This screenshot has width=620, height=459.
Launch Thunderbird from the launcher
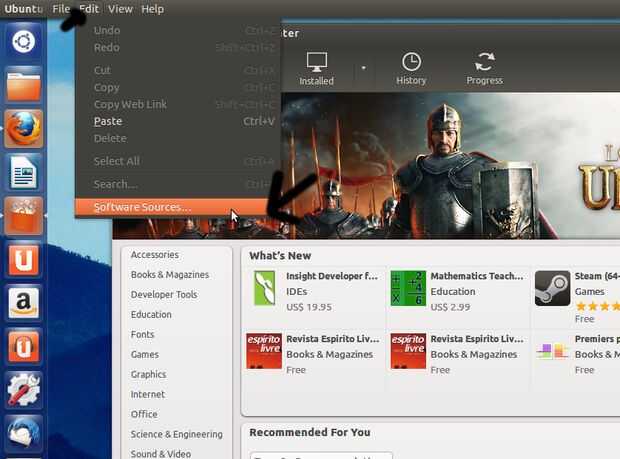pos(23,434)
